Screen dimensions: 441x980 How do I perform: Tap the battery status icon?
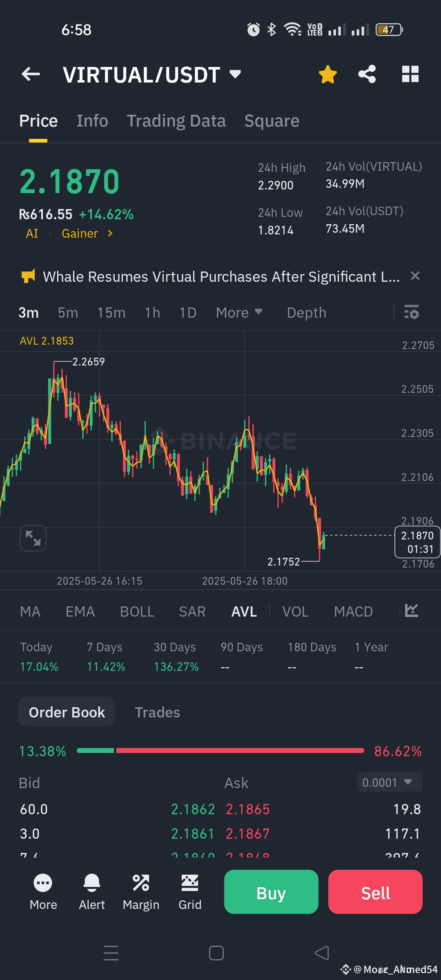[389, 30]
